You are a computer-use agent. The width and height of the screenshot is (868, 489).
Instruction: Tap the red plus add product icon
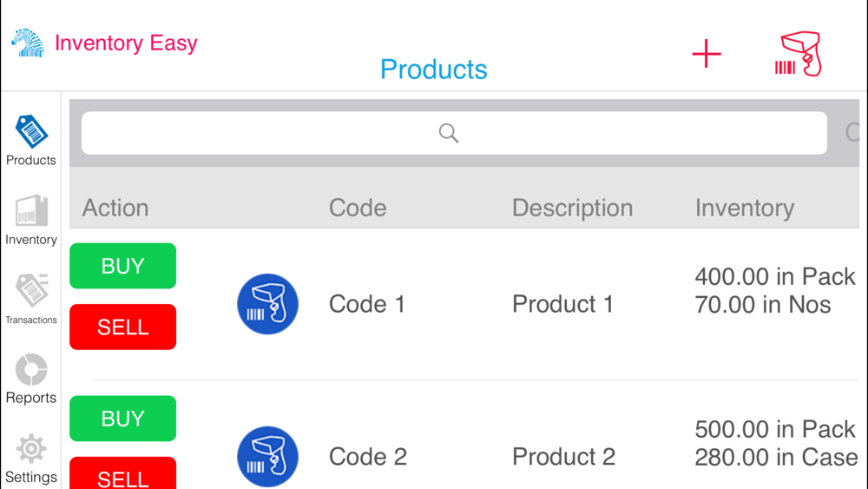pos(707,54)
